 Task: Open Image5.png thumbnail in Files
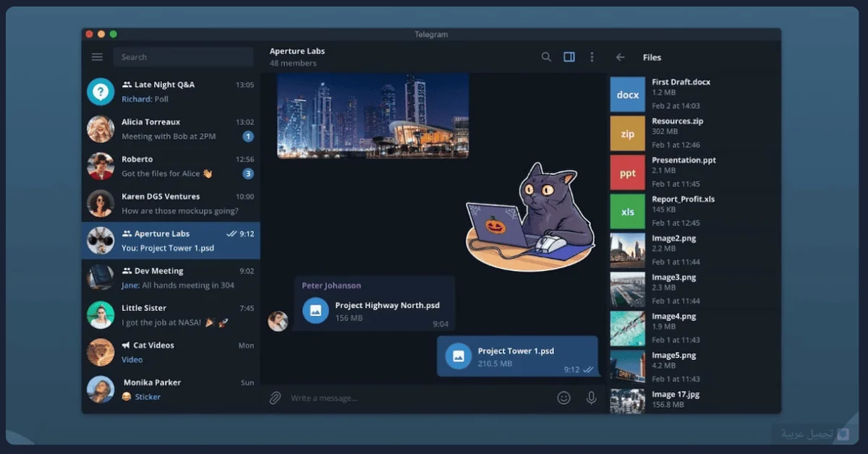(x=627, y=368)
